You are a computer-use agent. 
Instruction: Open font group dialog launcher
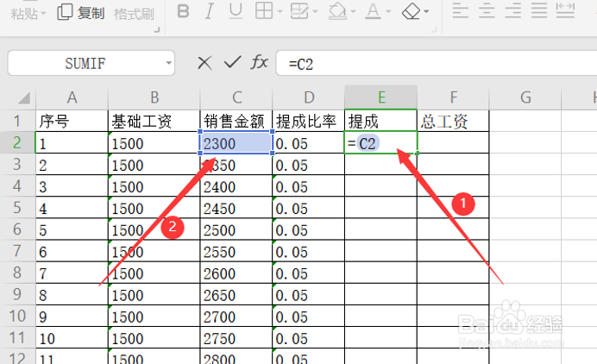pos(434,29)
